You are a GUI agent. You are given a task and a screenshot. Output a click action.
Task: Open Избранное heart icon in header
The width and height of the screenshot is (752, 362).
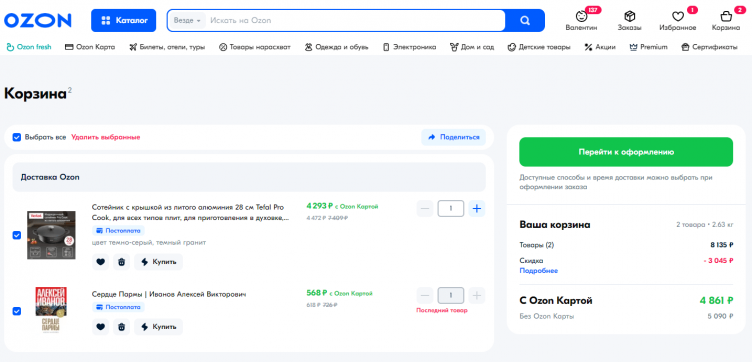678,21
